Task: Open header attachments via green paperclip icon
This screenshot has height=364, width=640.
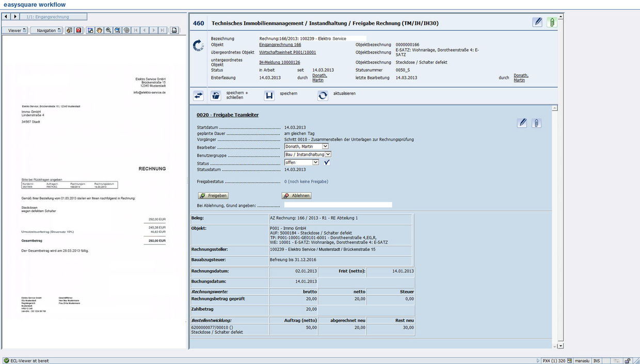Action: [552, 22]
